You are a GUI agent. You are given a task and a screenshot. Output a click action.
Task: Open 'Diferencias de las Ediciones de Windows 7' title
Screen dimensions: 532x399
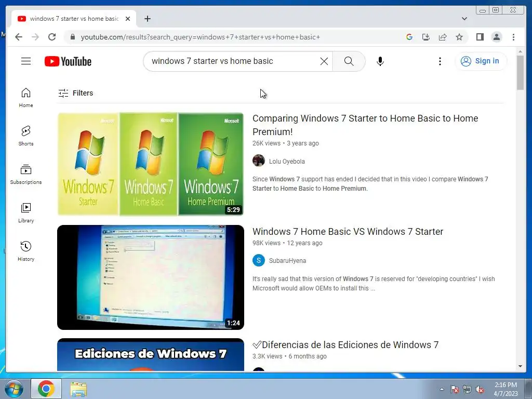(x=345, y=345)
